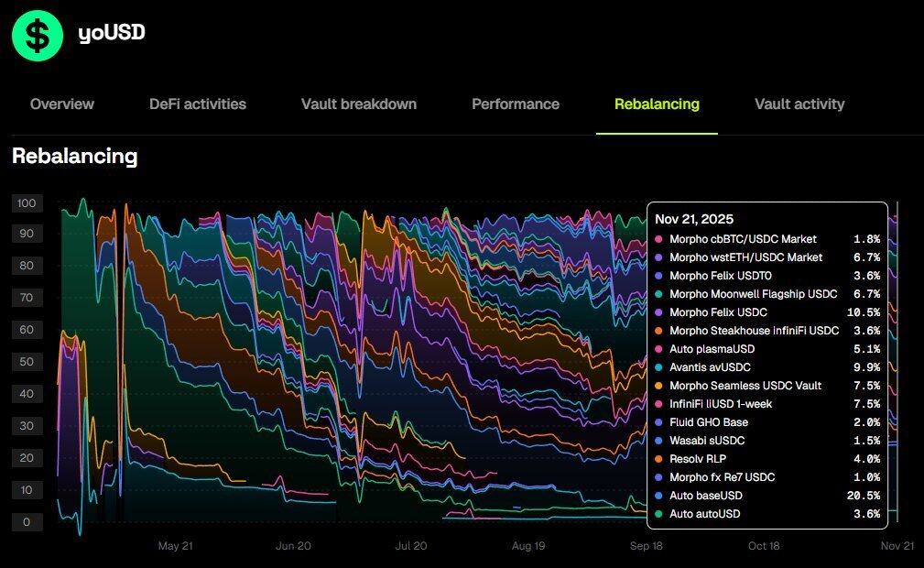Click the yoUSD title text
This screenshot has width=924, height=568.
(112, 33)
